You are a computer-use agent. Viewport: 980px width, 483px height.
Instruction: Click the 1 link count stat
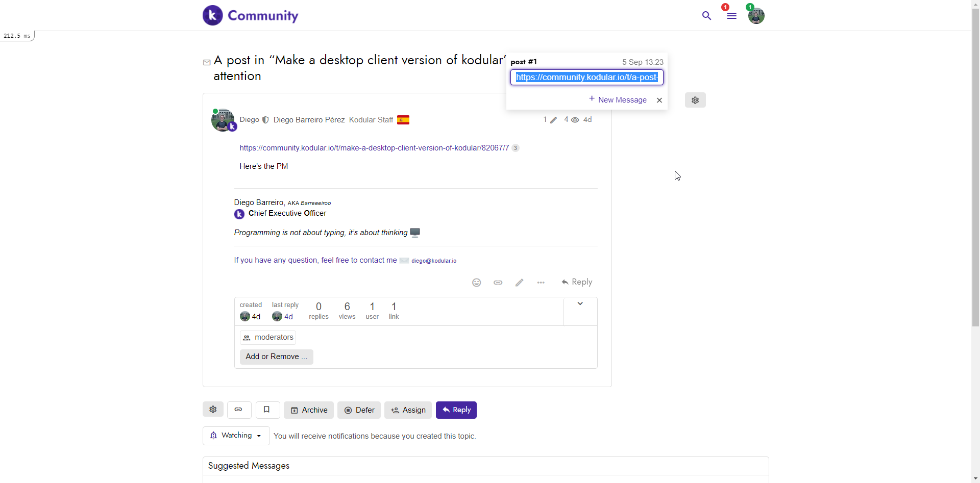point(394,311)
